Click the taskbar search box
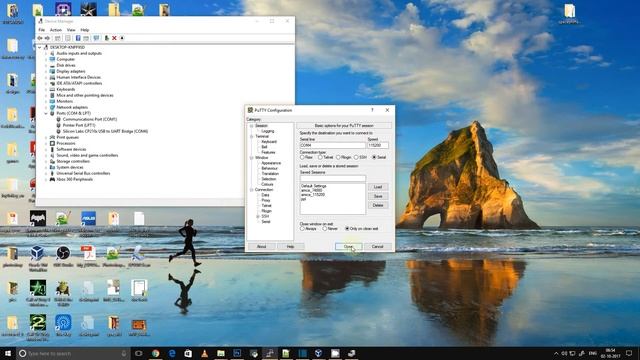This screenshot has width=640, height=360. tap(73, 353)
